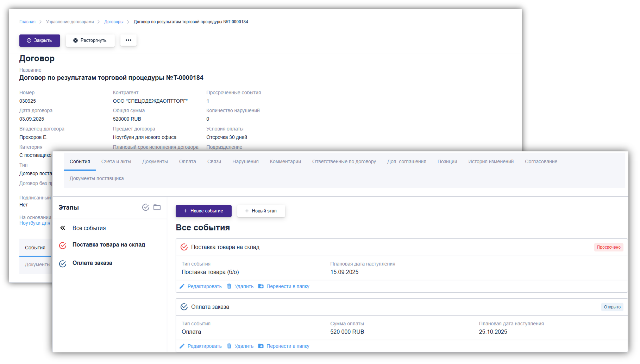Image resolution: width=640 pixels, height=364 pixels.
Task: Click red status icon of Поставка товара card
Action: coord(184,247)
